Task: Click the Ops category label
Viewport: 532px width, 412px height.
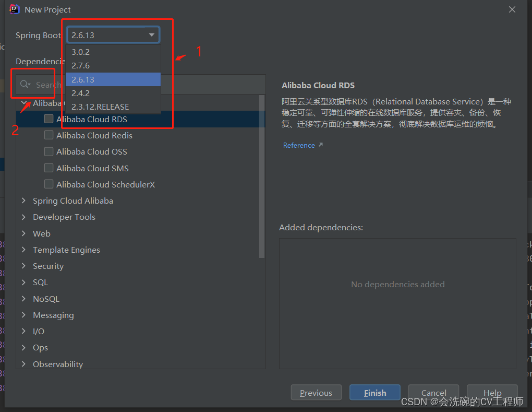Action: point(40,348)
